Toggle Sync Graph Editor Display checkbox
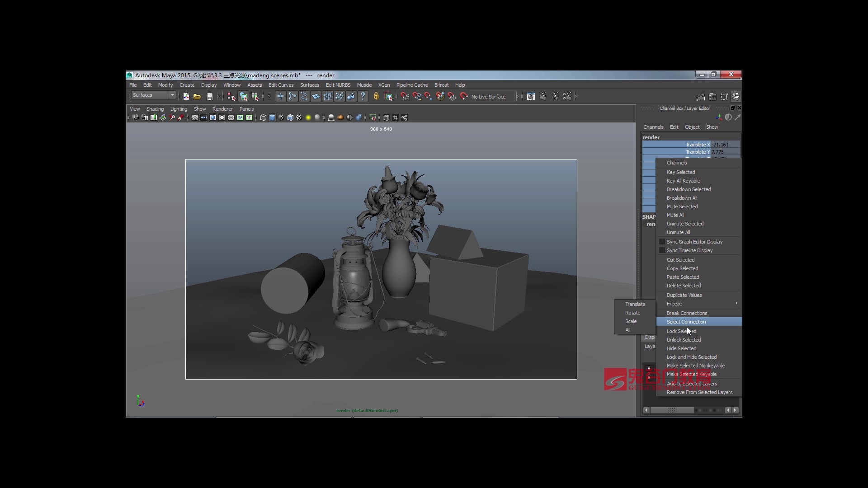The width and height of the screenshot is (868, 488). 661,241
